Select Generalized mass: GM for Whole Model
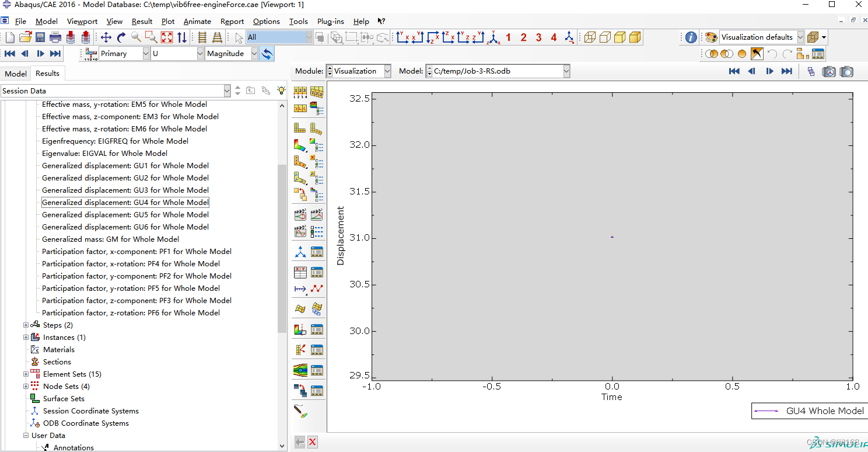 [x=110, y=239]
